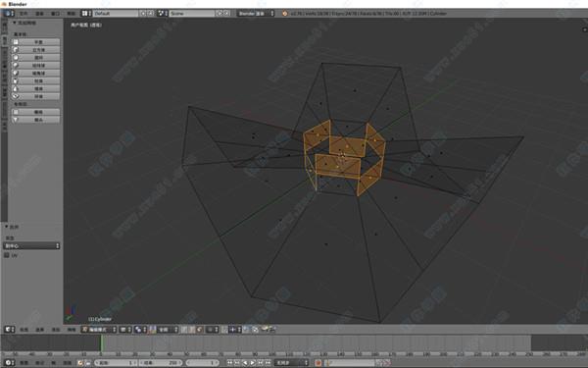The image size is (588, 368).
Task: Open the 视图 (View) menu in timeline header
Action: (x=24, y=363)
